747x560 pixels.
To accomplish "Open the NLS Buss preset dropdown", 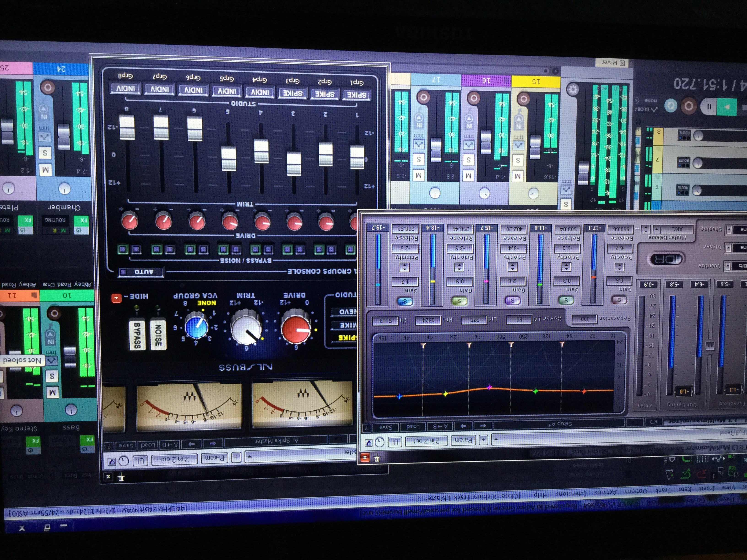I will coord(250,457).
